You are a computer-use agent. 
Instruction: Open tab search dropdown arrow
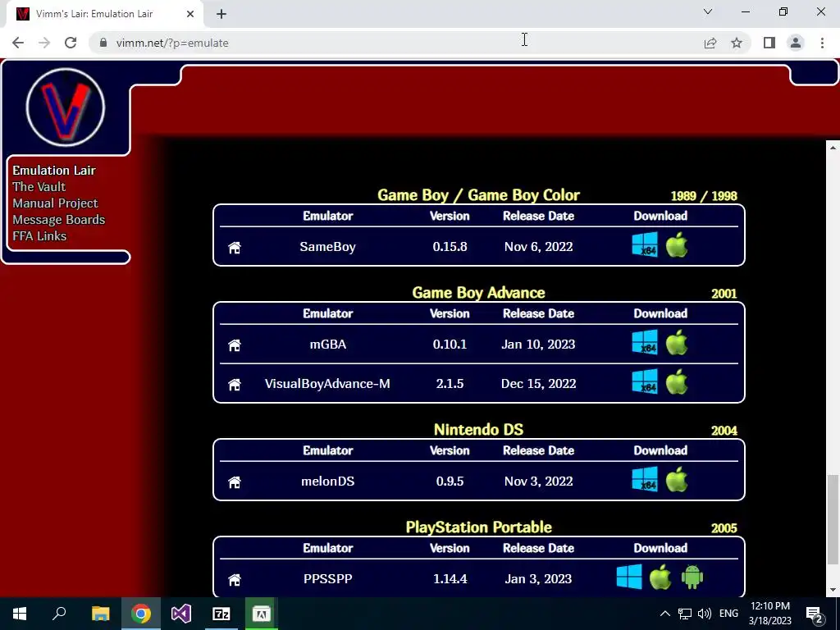tap(708, 11)
